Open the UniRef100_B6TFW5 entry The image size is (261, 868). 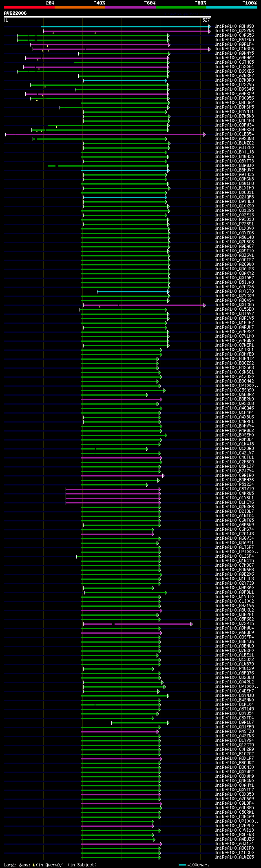pos(234,40)
